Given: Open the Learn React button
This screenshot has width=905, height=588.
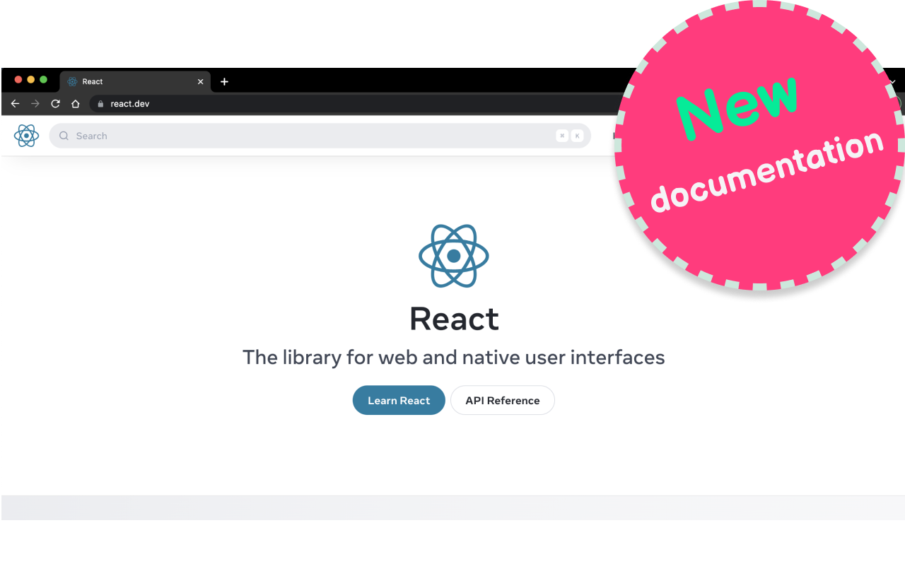Looking at the screenshot, I should pyautogui.click(x=399, y=400).
